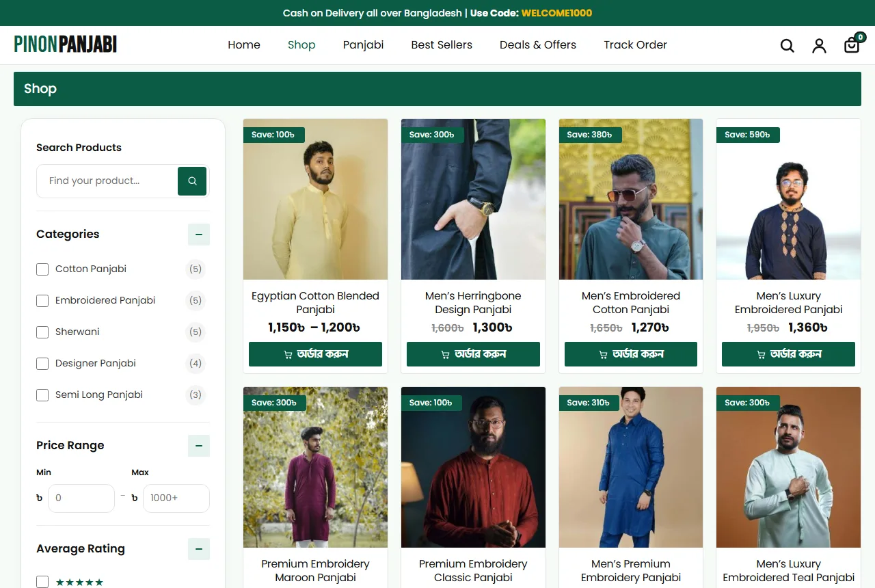Collapse the Average Rating filter section

(199, 549)
